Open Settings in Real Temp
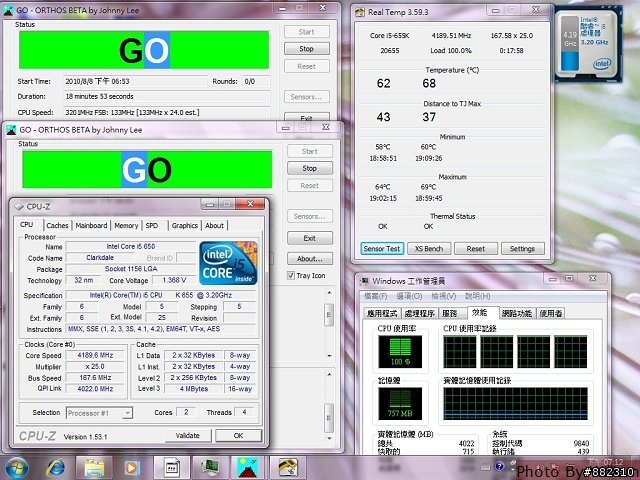 tap(522, 249)
